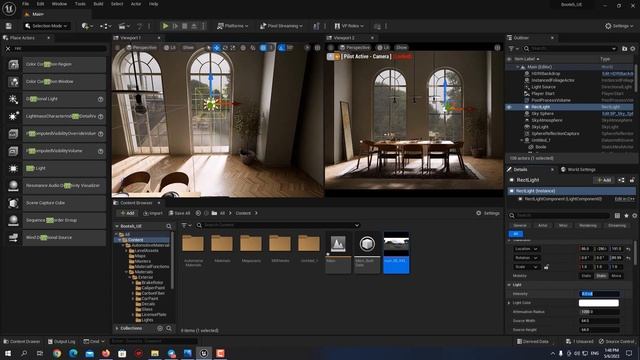The height and width of the screenshot is (360, 640).
Task: Select the highlighted HDR thumbnail asset
Action: [396, 252]
